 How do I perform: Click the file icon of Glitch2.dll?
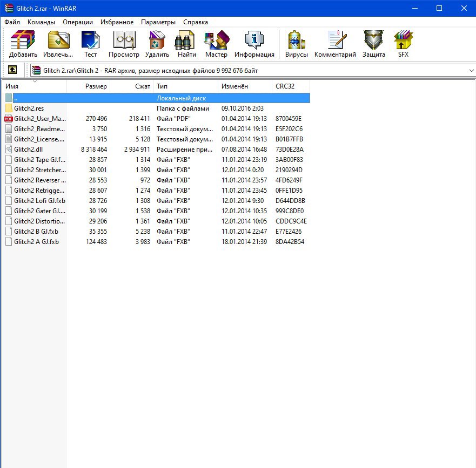click(x=9, y=149)
